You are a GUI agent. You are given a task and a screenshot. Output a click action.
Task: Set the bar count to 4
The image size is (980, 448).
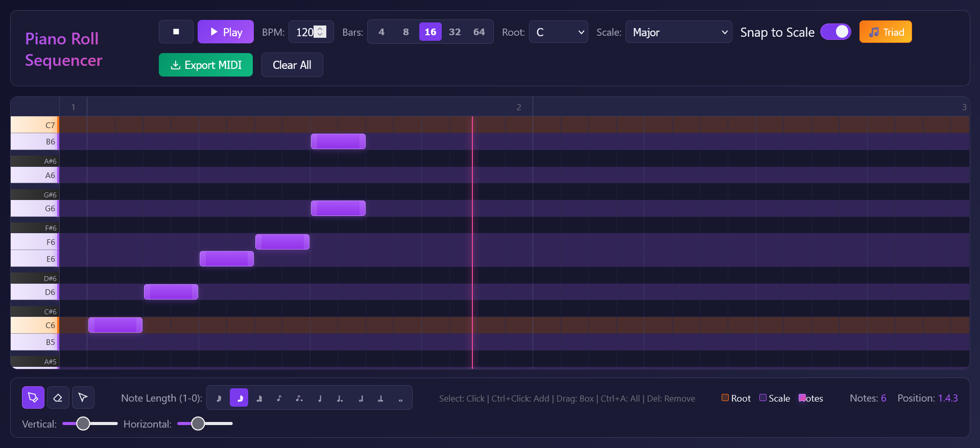click(x=381, y=32)
